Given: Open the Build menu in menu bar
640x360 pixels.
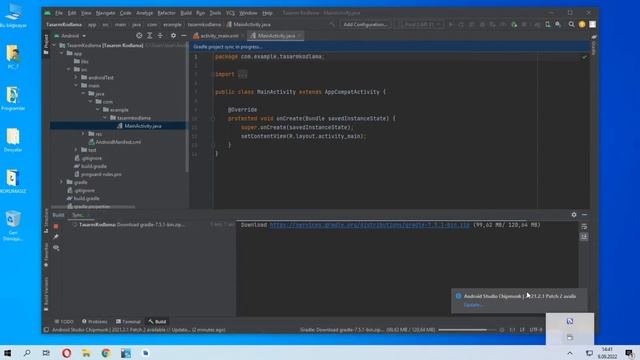Looking at the screenshot, I should click(x=186, y=13).
